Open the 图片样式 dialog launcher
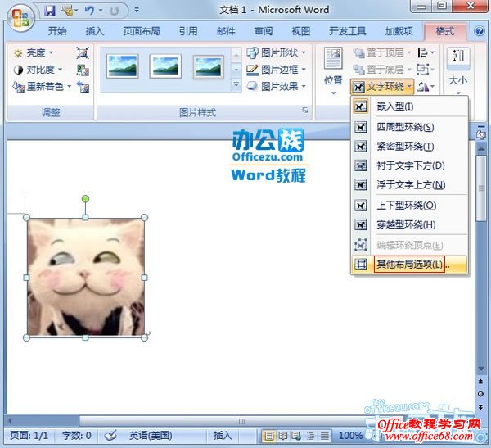Screen dimensions: 491x448 [305, 110]
